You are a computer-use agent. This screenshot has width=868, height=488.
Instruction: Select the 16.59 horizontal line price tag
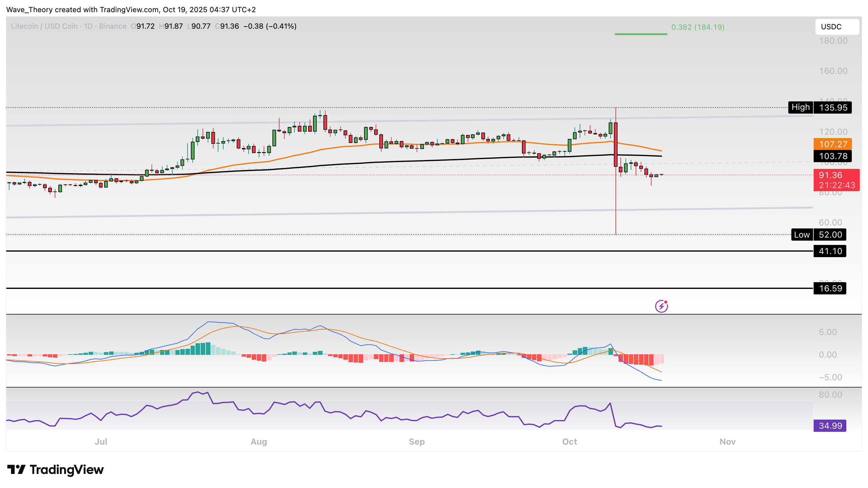830,289
